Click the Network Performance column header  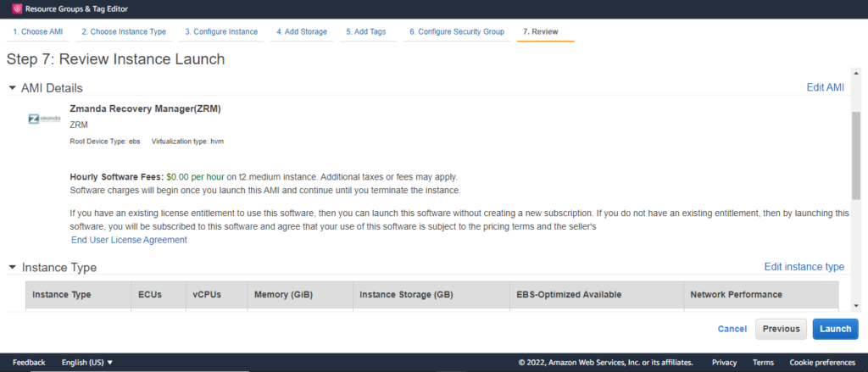(761, 295)
